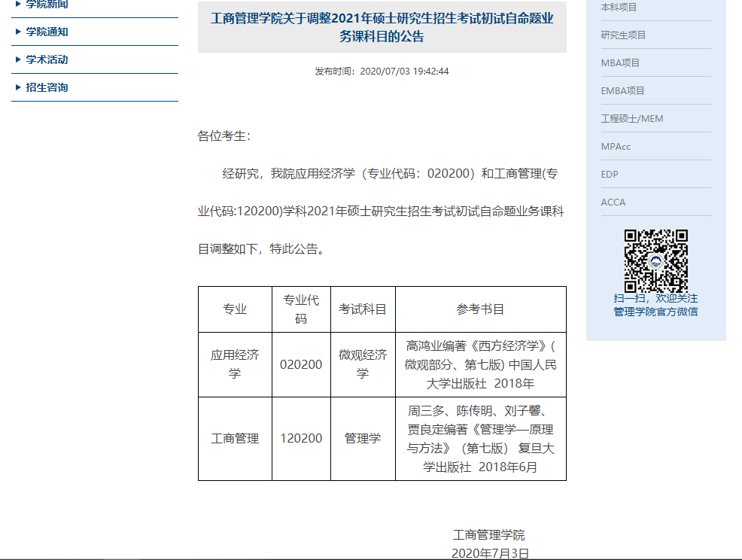Select the EMBA项目 link
742x560 pixels.
click(x=622, y=90)
